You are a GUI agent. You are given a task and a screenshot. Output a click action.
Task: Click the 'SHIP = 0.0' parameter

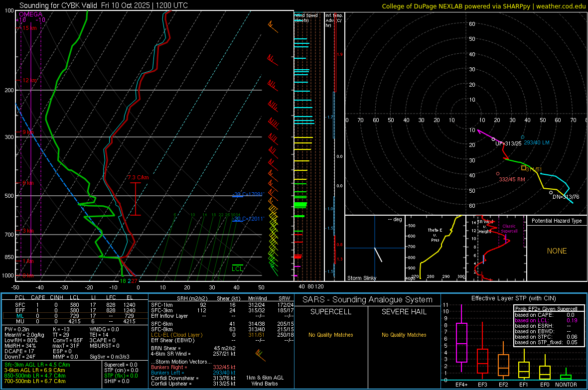pos(117,381)
